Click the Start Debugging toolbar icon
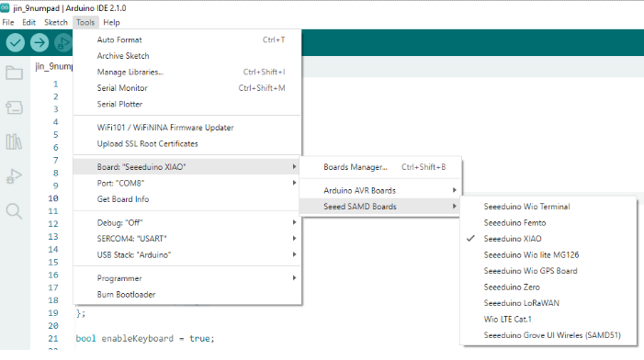The width and height of the screenshot is (644, 360). point(63,42)
